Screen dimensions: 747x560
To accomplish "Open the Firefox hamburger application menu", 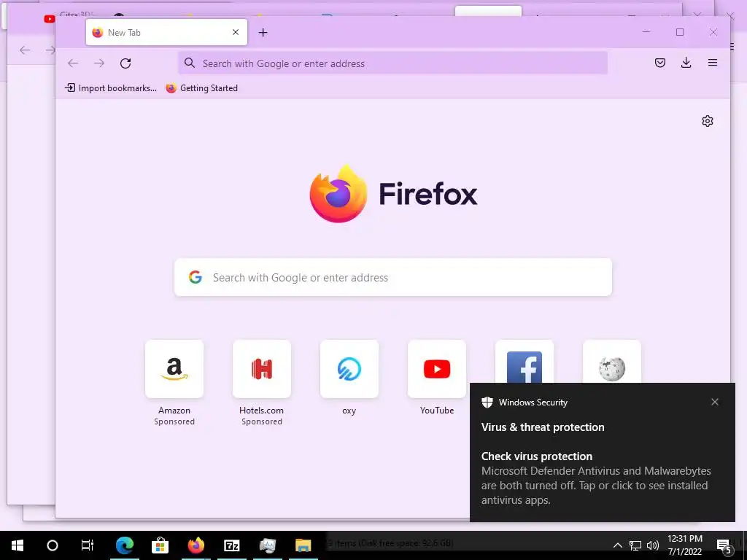I will coord(713,63).
